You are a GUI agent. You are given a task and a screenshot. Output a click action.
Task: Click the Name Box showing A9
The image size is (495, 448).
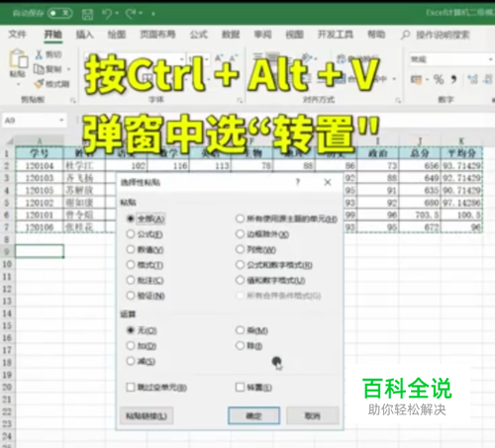(35, 121)
